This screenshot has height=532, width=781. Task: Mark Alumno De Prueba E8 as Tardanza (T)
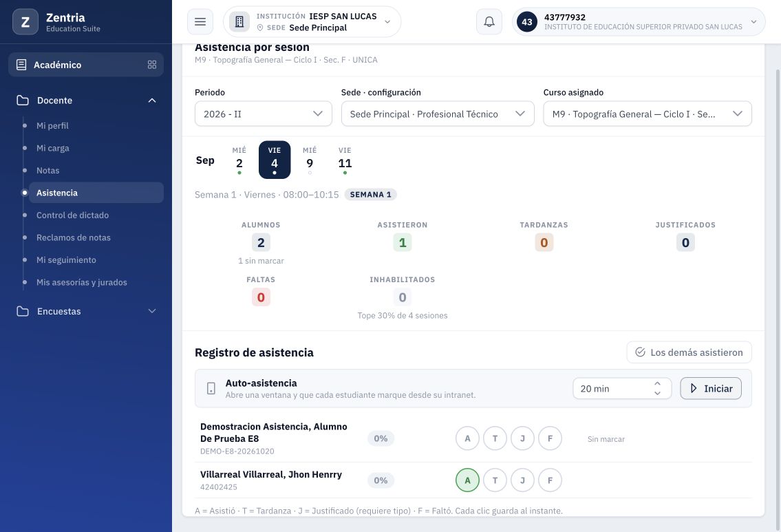[495, 438]
